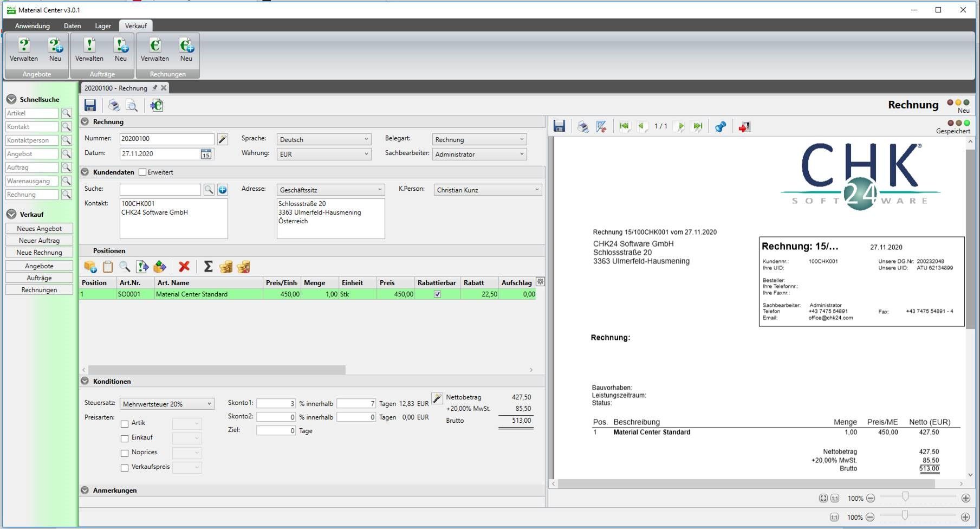The image size is (980, 529).
Task: Add a new article position
Action: (90, 267)
